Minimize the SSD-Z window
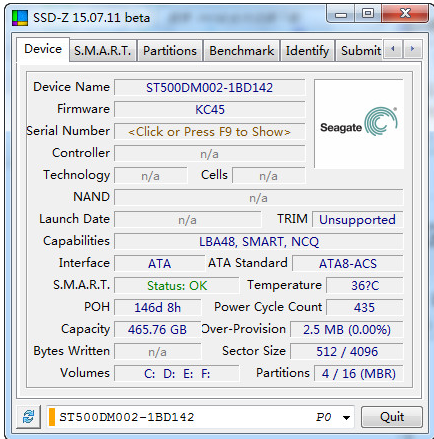This screenshot has width=434, height=439. [341, 14]
